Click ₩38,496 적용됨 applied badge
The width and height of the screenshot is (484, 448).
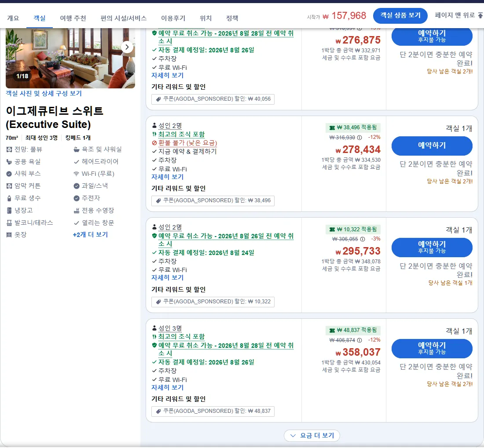click(353, 127)
